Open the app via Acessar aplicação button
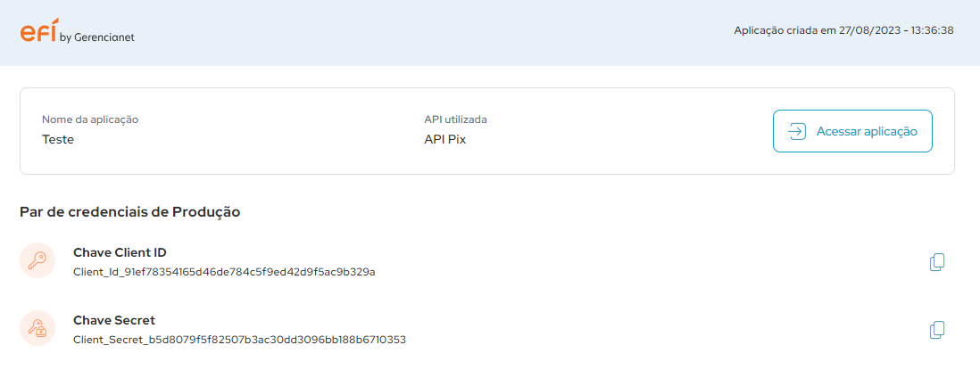Image resolution: width=980 pixels, height=378 pixels. (852, 131)
